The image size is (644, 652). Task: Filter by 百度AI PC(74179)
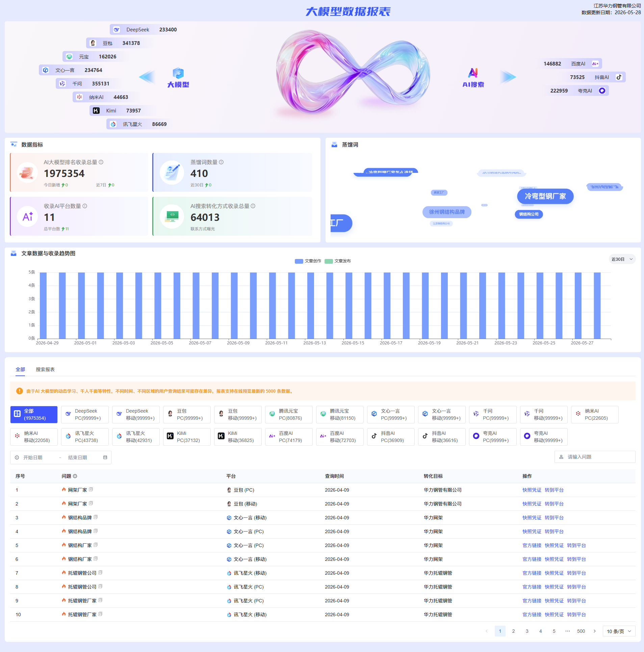click(289, 437)
